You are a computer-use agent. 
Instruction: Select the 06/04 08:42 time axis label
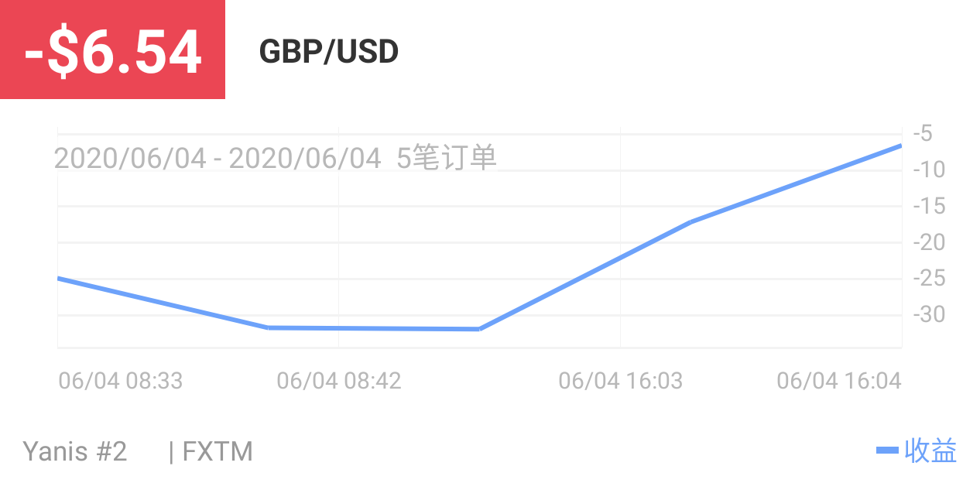point(339,381)
